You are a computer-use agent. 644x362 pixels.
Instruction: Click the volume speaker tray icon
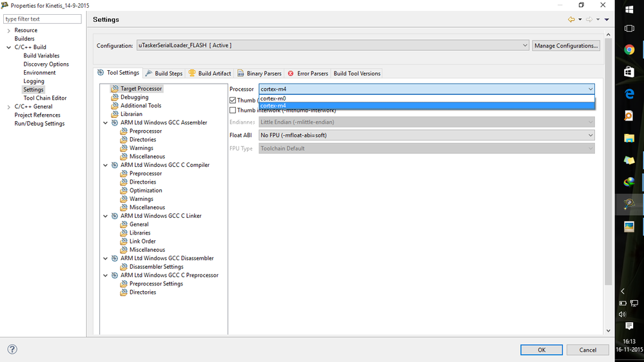[x=622, y=314]
